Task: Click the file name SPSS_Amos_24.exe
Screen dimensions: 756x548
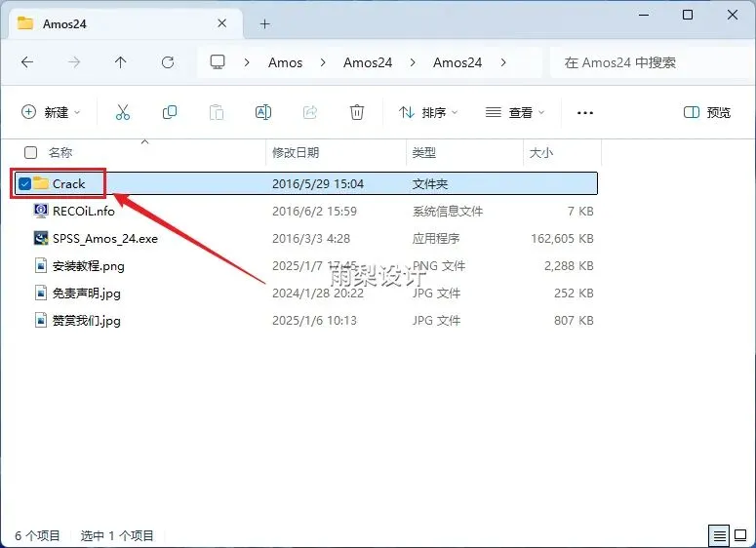Action: click(105, 239)
